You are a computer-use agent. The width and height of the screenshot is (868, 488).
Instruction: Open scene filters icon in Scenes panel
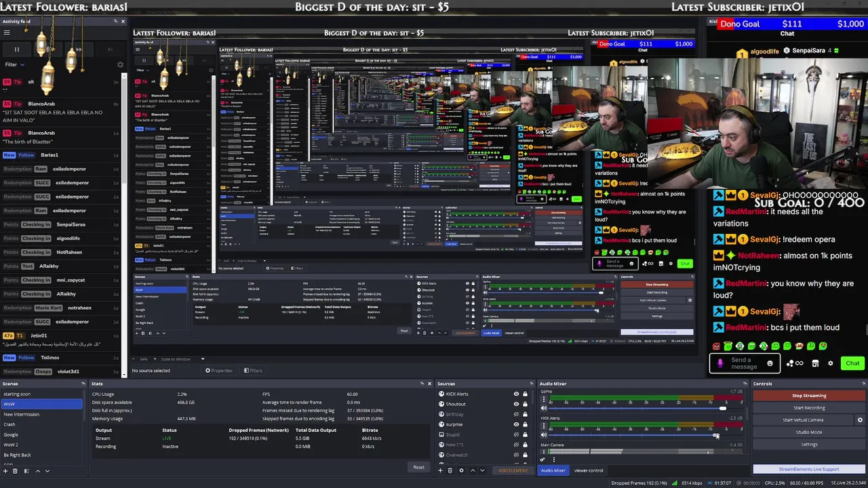point(26,470)
